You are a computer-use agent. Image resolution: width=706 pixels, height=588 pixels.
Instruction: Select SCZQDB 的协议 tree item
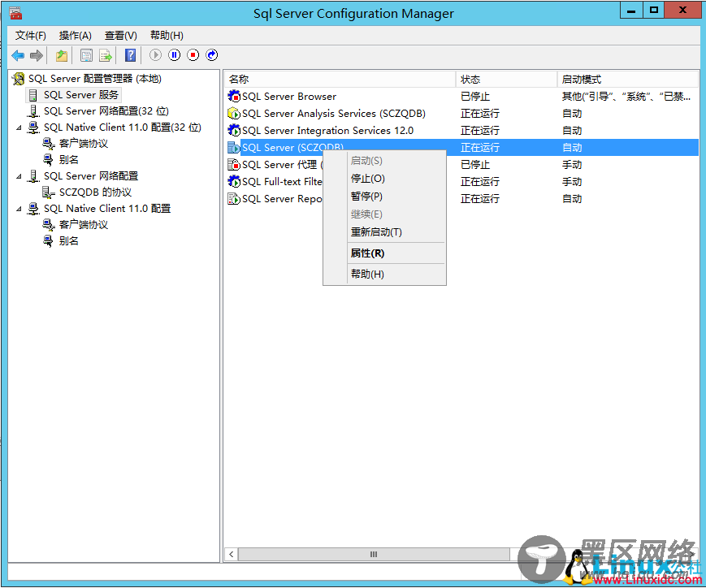click(x=95, y=192)
